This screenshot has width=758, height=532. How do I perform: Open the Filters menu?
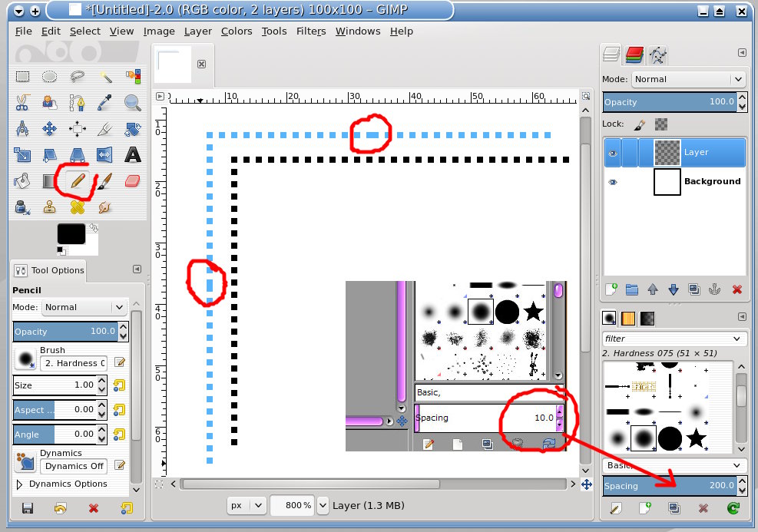[x=311, y=31]
